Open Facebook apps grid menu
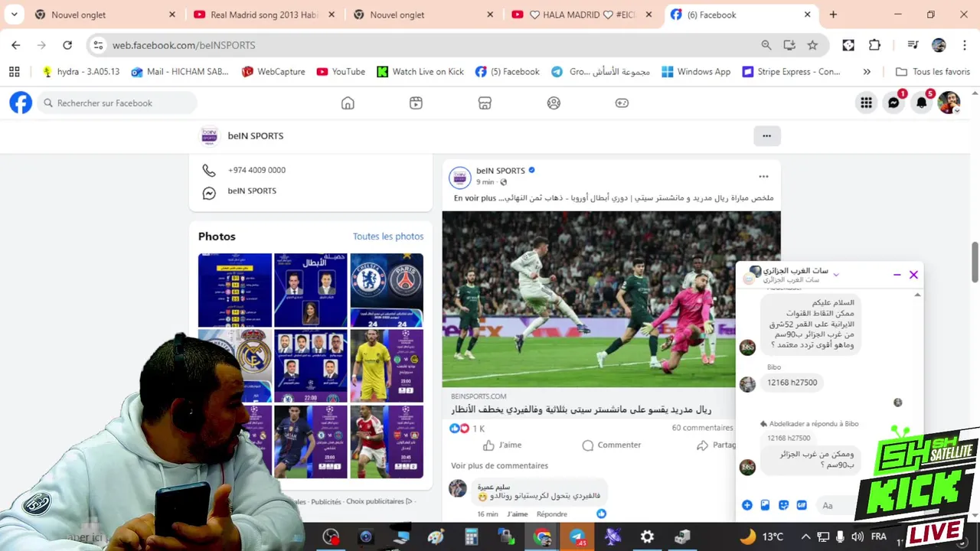The width and height of the screenshot is (980, 551). pos(866,103)
